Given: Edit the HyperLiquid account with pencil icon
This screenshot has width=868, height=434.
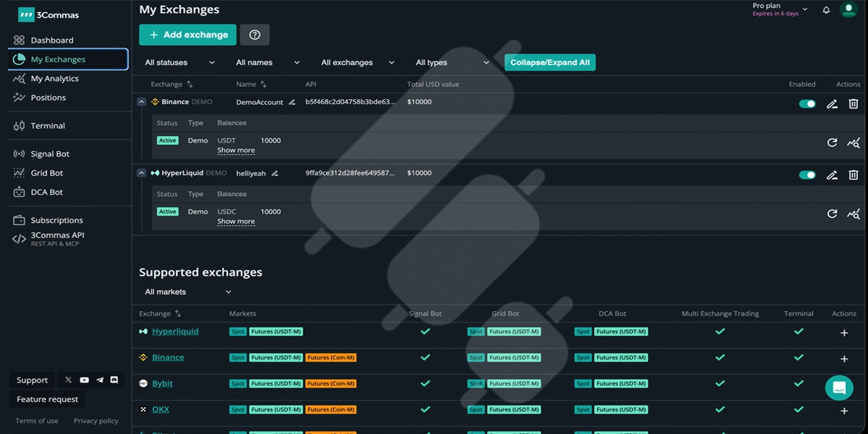Looking at the screenshot, I should coord(832,175).
